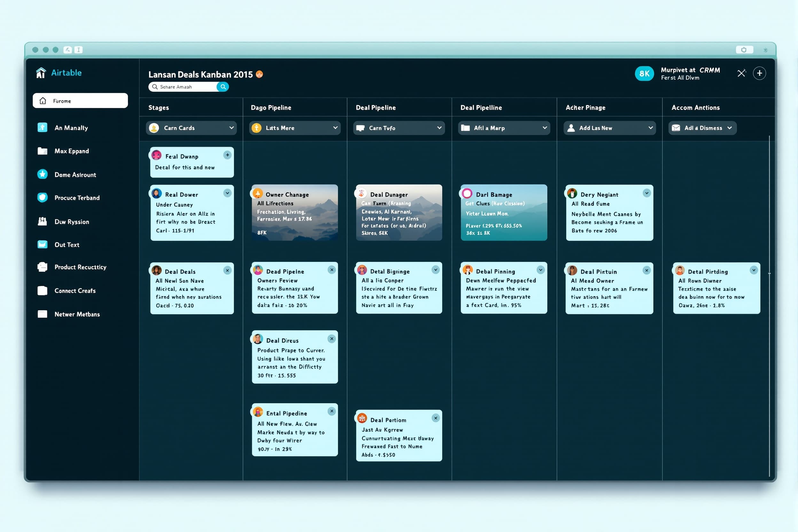Expand Debal Pinning card chevron

[541, 270]
